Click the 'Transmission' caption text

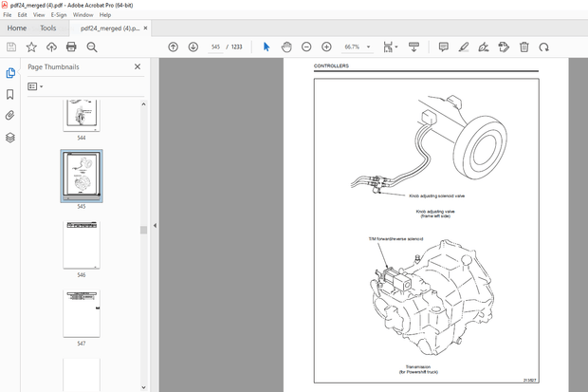[x=418, y=366]
